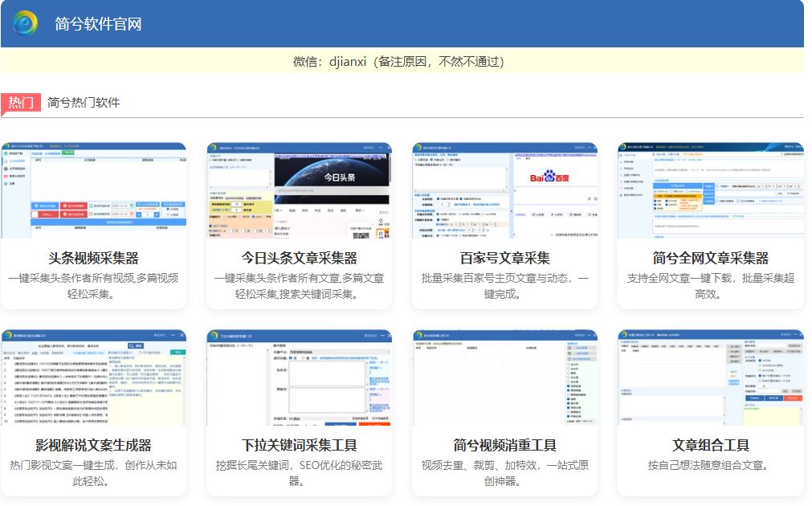Open the 简兮全网文章采集器 preview image

click(710, 190)
